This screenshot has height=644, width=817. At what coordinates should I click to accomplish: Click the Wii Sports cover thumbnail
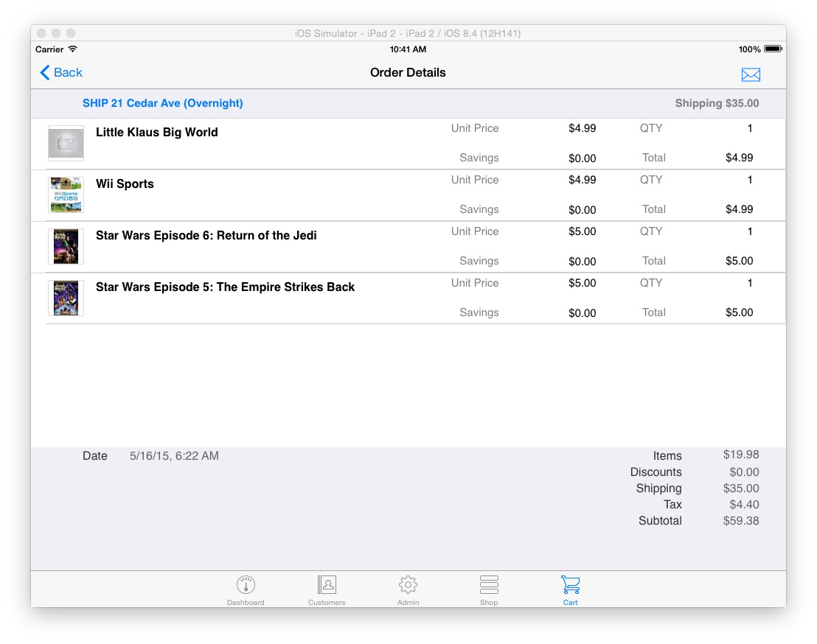point(66,195)
